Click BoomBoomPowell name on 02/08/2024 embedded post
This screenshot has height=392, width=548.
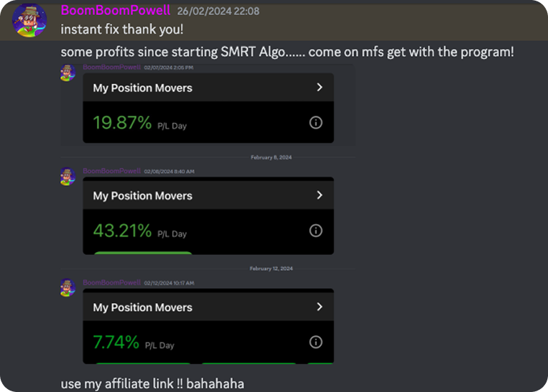(x=111, y=172)
